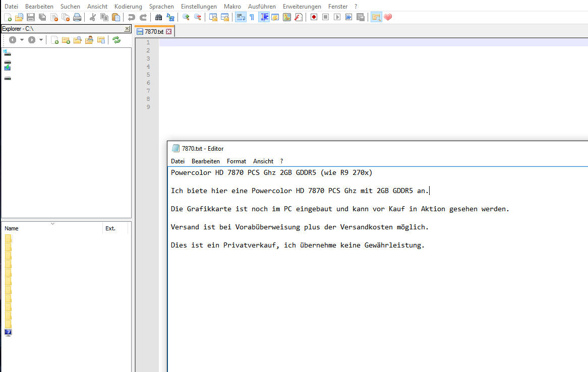The width and height of the screenshot is (588, 372).
Task: Go to previous folder in Explorer panel
Action: click(x=13, y=40)
